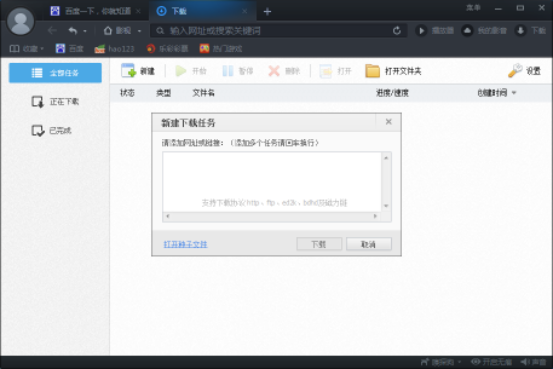This screenshot has width=553, height=369.
Task: Open the 百度 bookmark
Action: tap(69, 49)
